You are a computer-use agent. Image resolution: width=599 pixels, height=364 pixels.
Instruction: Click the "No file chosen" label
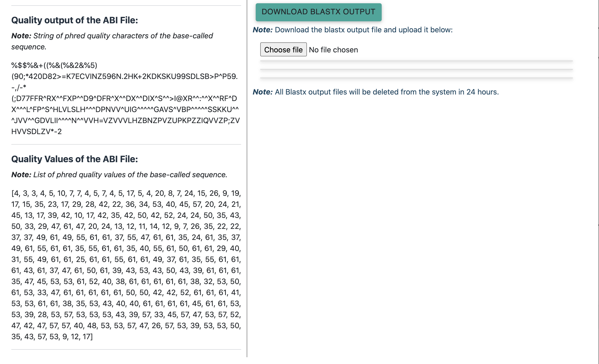[333, 50]
